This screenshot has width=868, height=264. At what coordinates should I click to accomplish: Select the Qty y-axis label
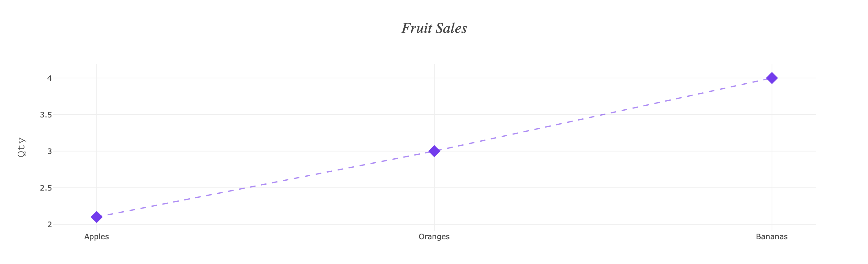point(22,147)
